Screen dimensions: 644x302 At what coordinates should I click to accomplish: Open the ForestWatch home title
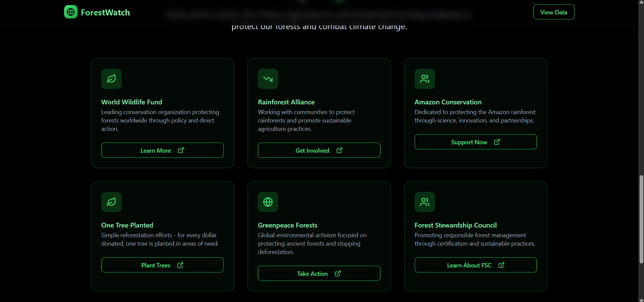(x=105, y=12)
